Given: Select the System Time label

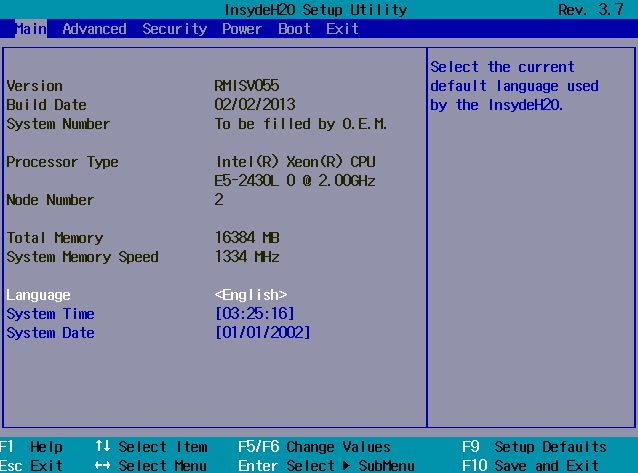Looking at the screenshot, I should [x=50, y=314].
